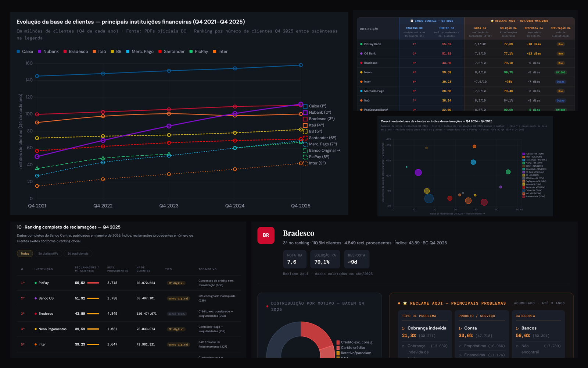Click the Cobrança indevida 21,3% entry
This screenshot has width=588, height=368.
tap(424, 332)
